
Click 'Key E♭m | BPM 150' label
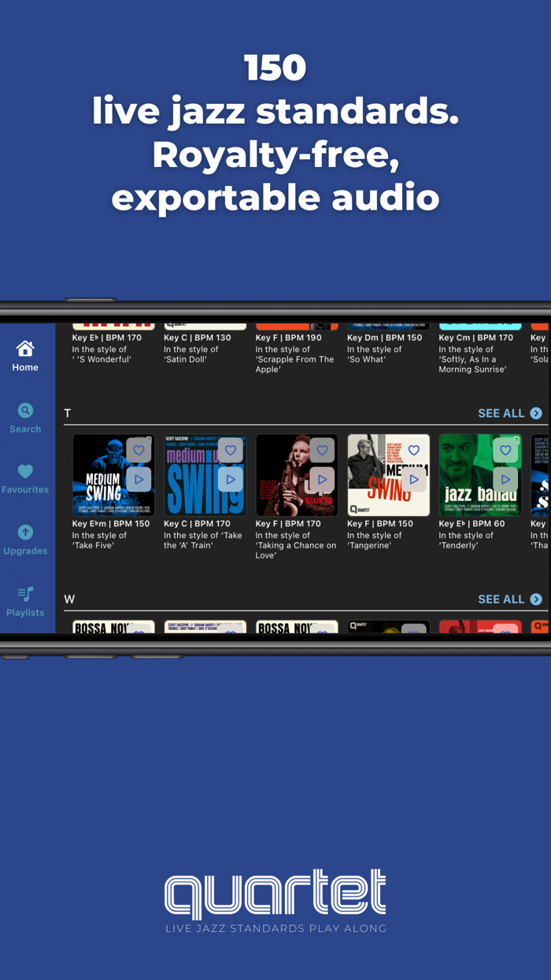111,524
